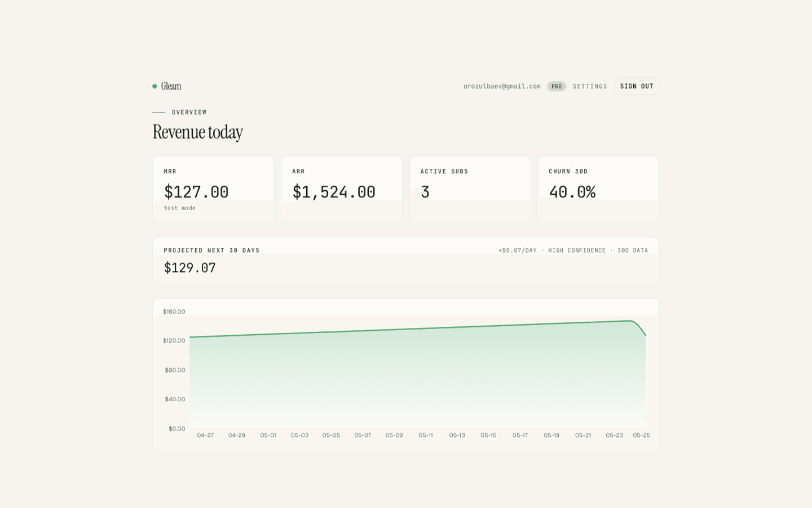
Task: Click the $1,524.00 ARR value
Action: [334, 192]
